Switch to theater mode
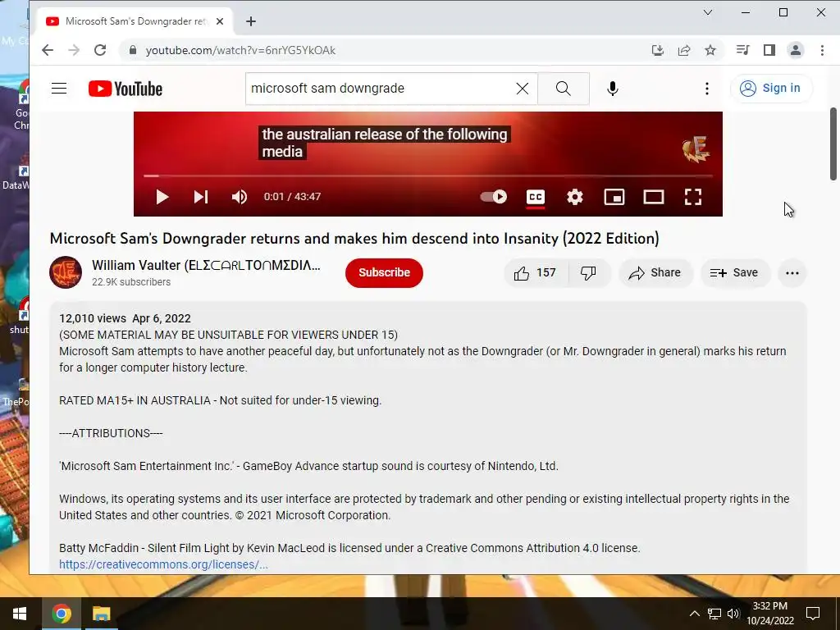 (654, 197)
